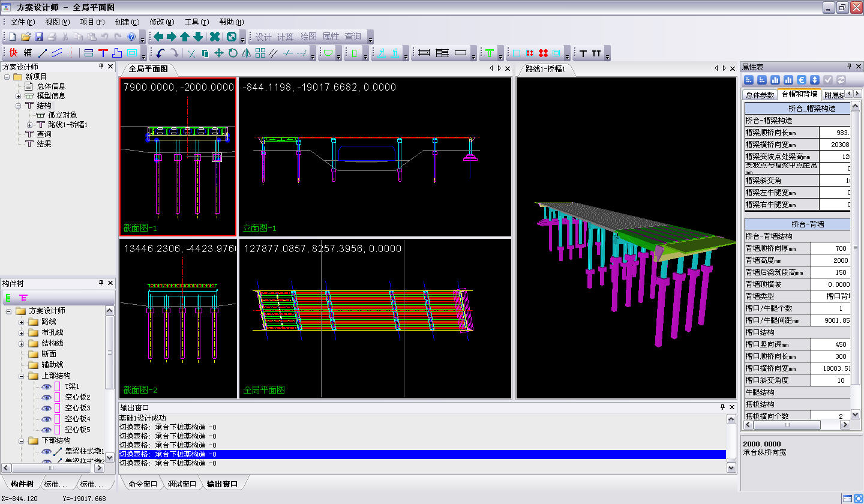Select the 总体信息 tree item
This screenshot has height=504, width=864.
click(x=51, y=86)
